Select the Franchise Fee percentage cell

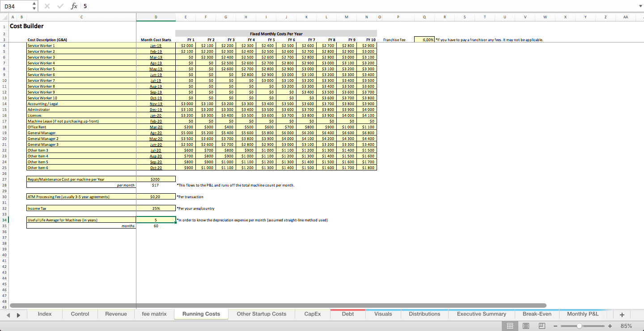pos(424,39)
